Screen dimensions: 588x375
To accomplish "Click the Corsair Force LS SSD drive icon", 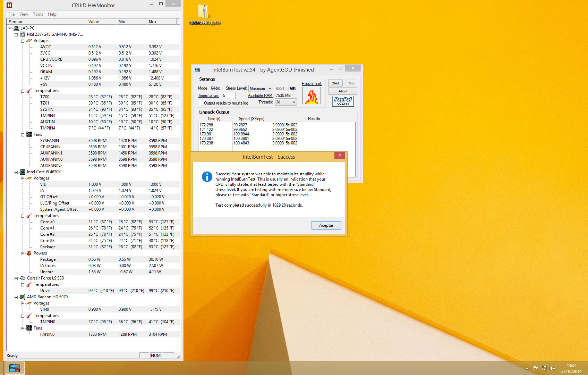I will (x=23, y=278).
